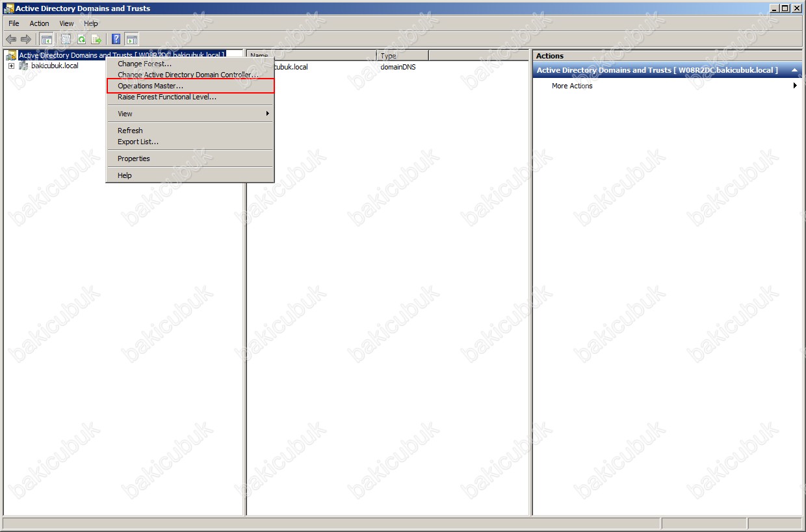Screen dimensions: 806x532
Task: Select the bakicubuk.local tree item
Action: click(x=55, y=66)
